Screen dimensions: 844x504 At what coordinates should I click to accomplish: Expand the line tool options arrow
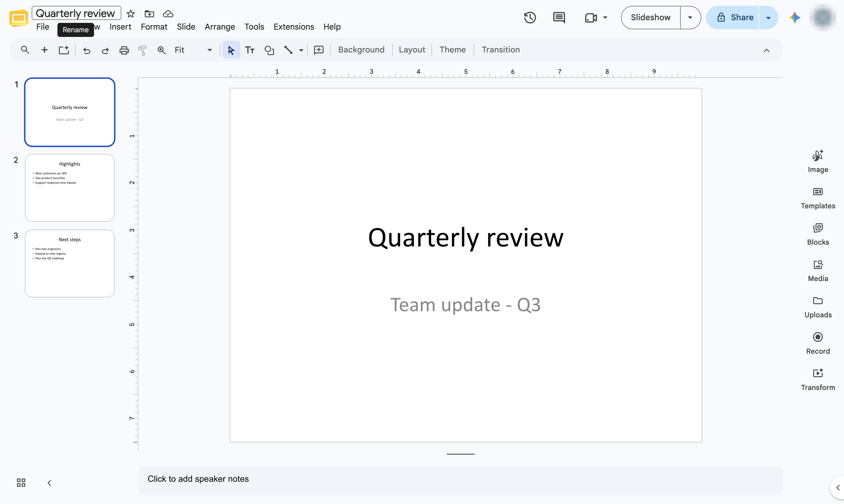301,50
